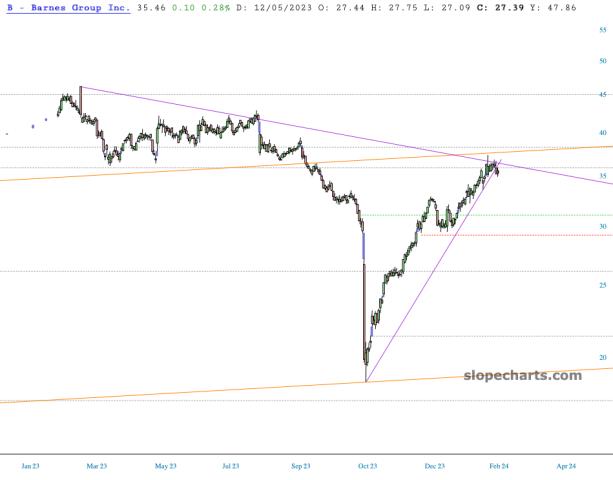
Task: Click the 55 price axis label
Action: click(602, 31)
